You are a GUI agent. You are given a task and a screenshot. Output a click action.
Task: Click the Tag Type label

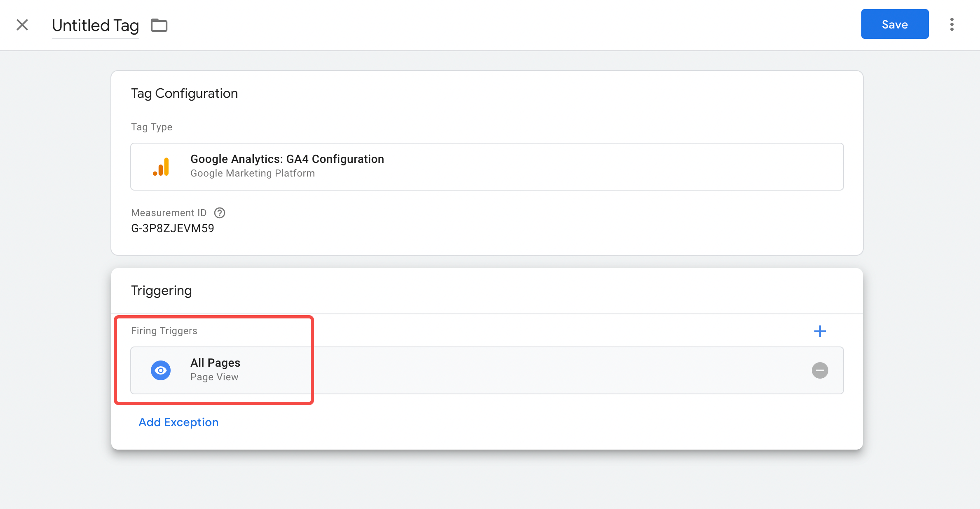click(152, 127)
